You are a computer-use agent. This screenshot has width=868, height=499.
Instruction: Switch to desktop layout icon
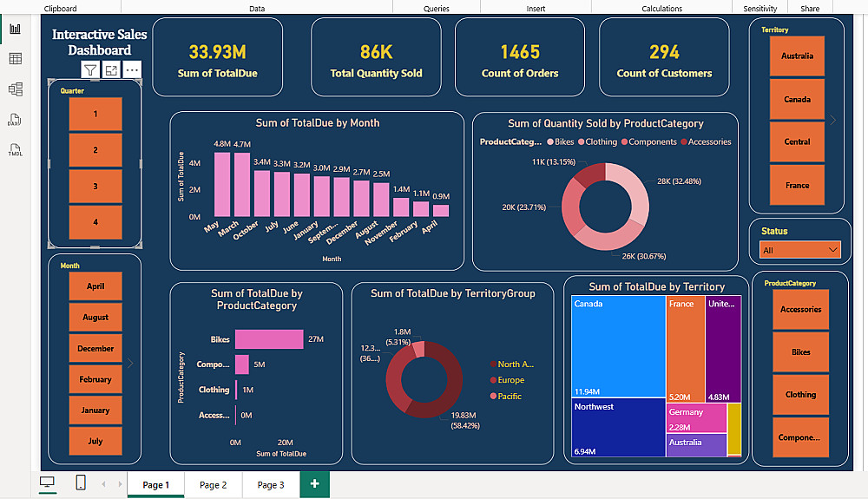coord(48,483)
